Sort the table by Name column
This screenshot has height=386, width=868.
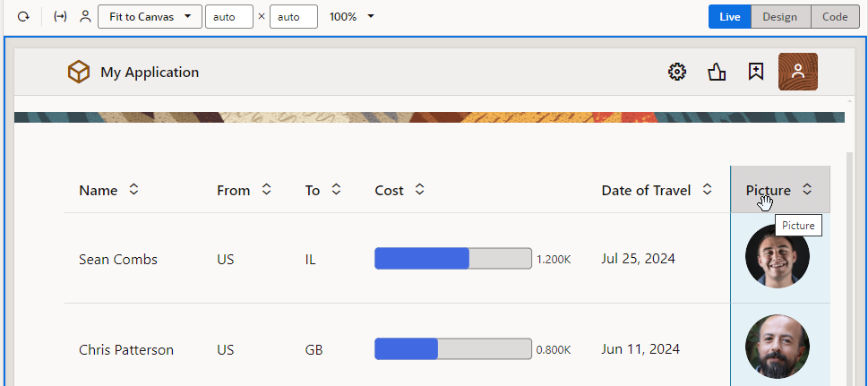point(133,190)
